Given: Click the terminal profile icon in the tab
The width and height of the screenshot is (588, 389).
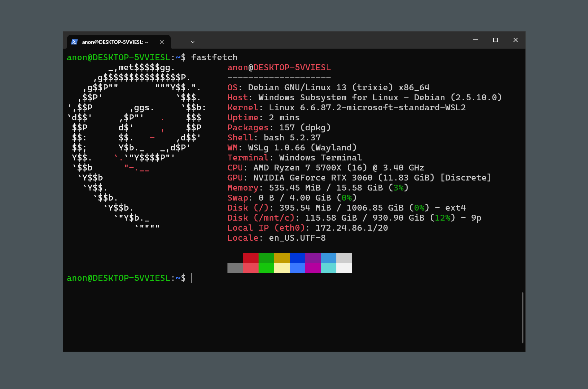Looking at the screenshot, I should tap(74, 42).
